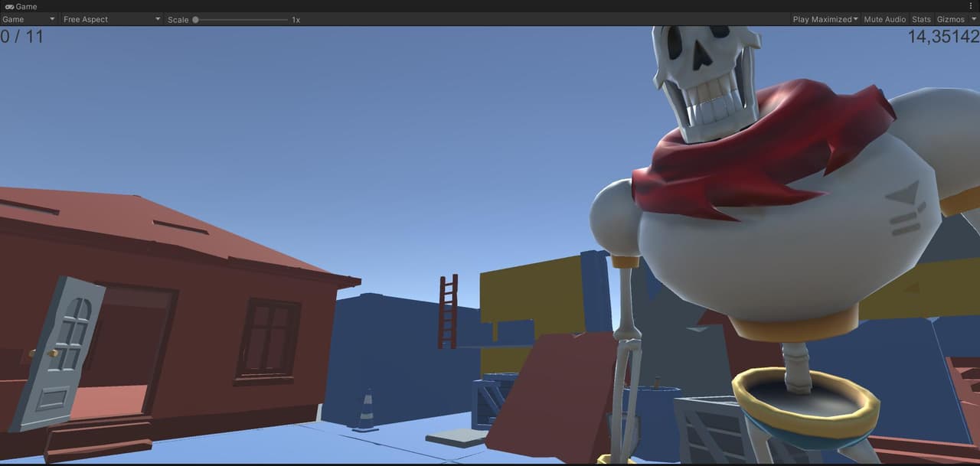This screenshot has width=980, height=466.
Task: Click the 0 / 11 counter text
Action: pos(22,36)
